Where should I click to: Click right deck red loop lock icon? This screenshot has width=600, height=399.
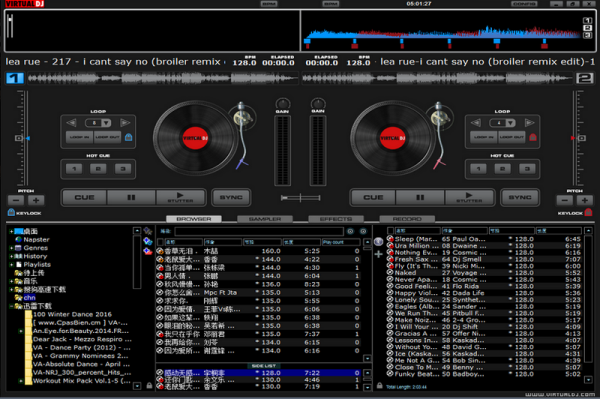tap(533, 137)
